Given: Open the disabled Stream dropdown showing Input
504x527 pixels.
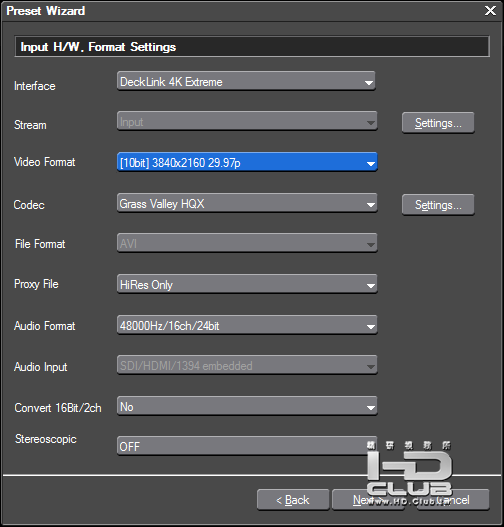Looking at the screenshot, I should [x=247, y=121].
